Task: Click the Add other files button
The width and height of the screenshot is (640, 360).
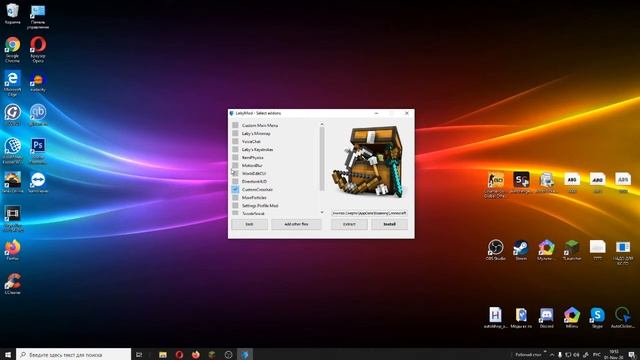Action: pos(296,224)
